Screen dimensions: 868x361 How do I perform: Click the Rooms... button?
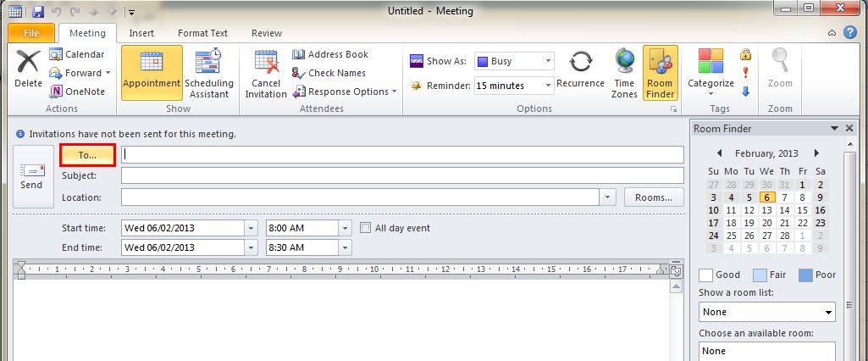pos(653,197)
